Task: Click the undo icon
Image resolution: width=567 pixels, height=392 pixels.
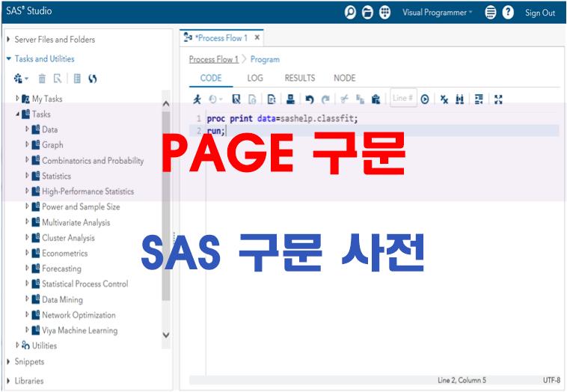Action: pyautogui.click(x=310, y=99)
